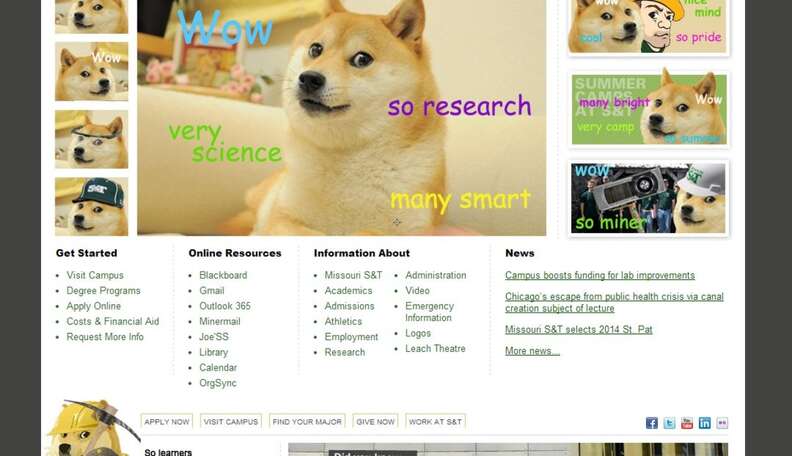The image size is (792, 456).
Task: Open the 'so miner' graphics card banner
Action: pyautogui.click(x=649, y=198)
